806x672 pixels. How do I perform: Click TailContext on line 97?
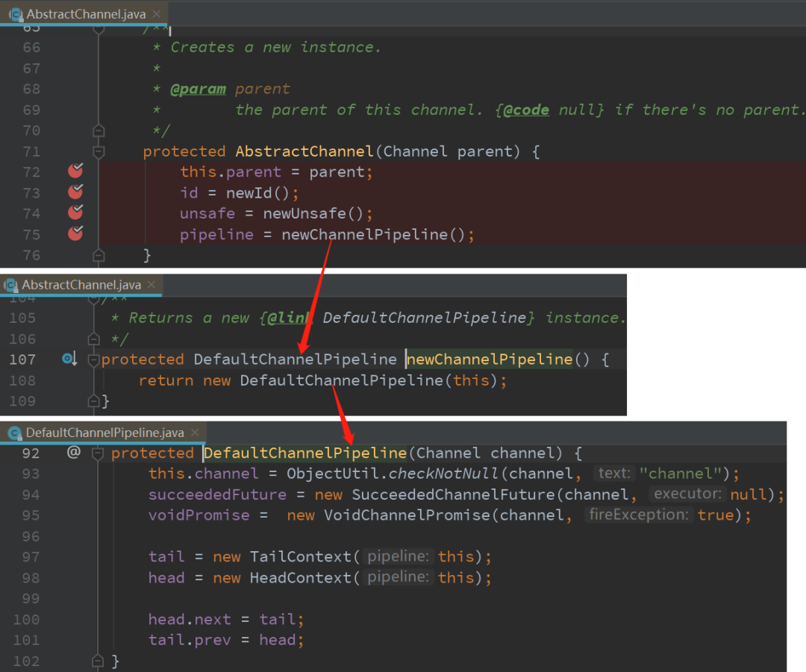coord(300,557)
